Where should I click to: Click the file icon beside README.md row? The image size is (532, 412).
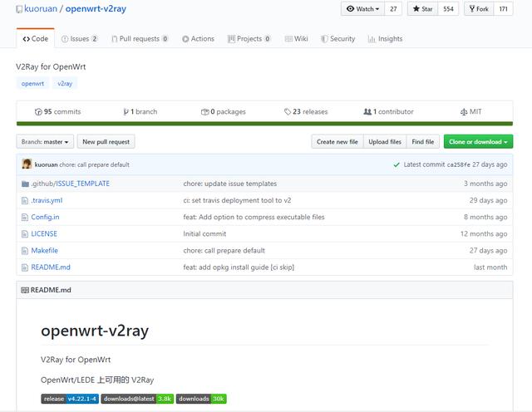(25, 267)
